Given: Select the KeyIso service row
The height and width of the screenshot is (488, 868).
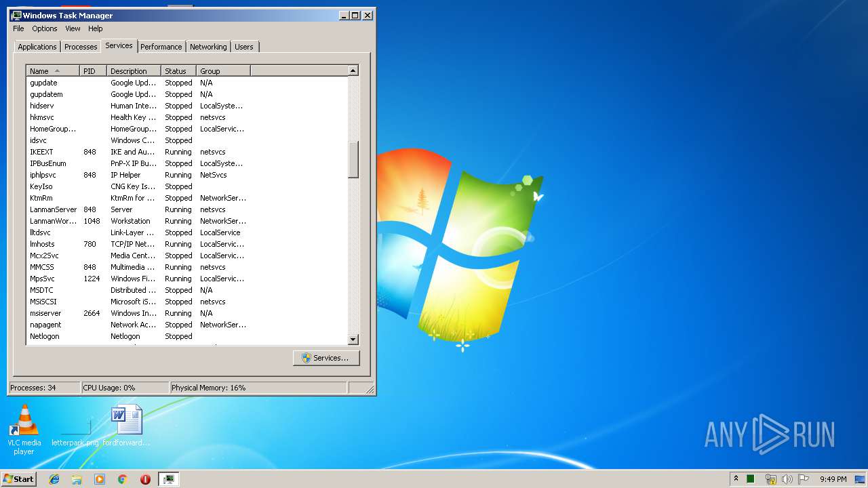Looking at the screenshot, I should tap(186, 186).
